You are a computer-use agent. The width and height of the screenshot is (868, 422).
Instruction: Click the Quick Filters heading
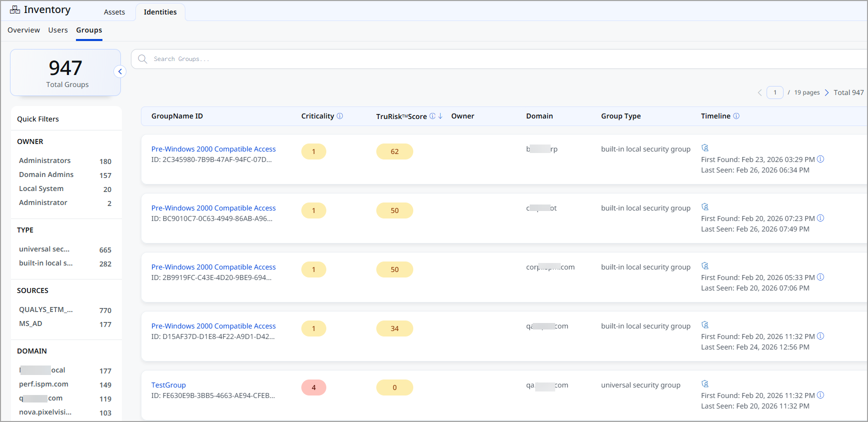[x=38, y=119]
